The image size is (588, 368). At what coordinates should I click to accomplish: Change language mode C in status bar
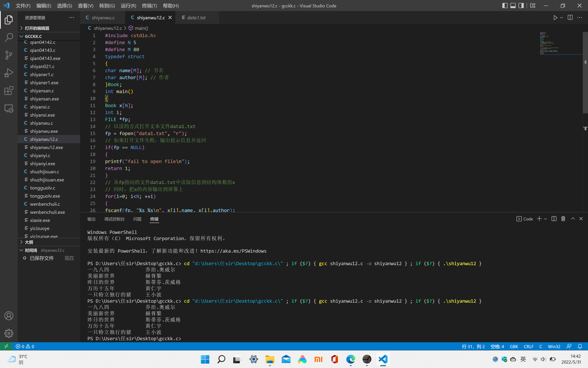(541, 346)
